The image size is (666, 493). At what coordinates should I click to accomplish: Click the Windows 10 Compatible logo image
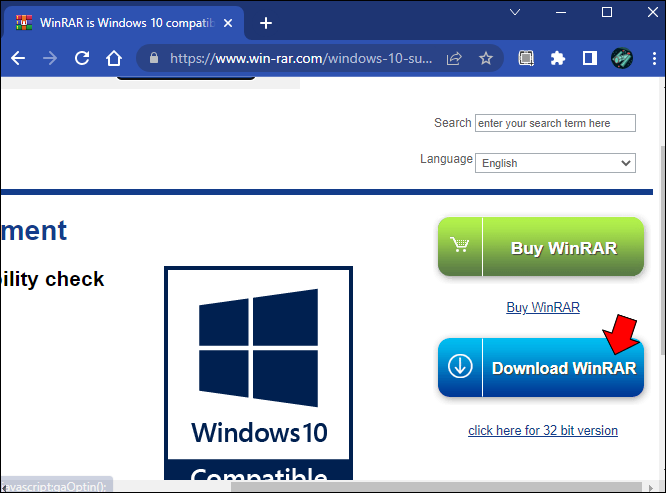(258, 373)
